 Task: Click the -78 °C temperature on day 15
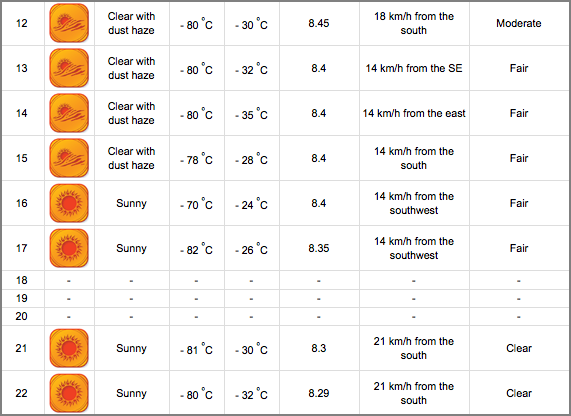point(196,159)
